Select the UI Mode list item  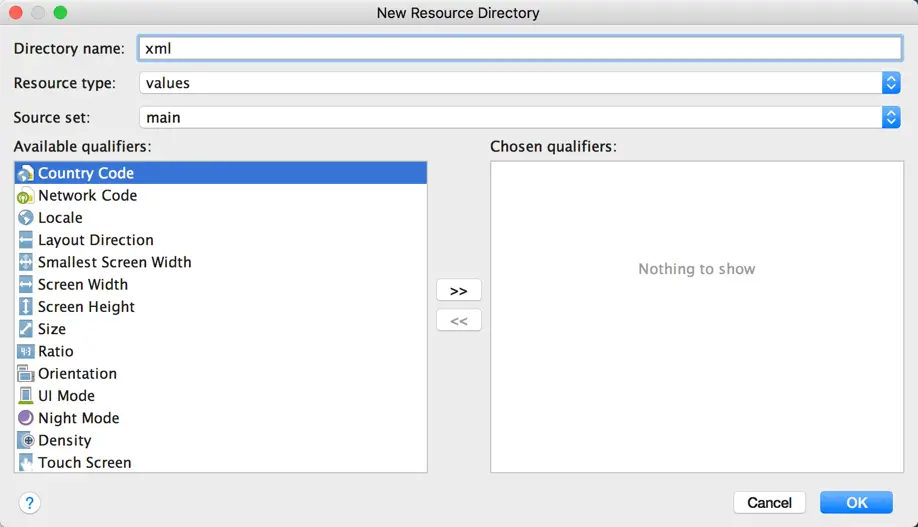point(221,396)
